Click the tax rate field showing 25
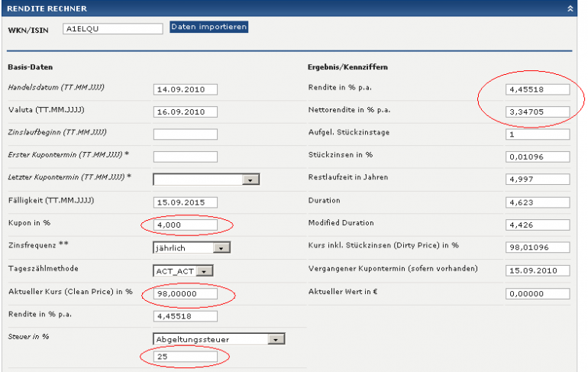 (x=186, y=356)
